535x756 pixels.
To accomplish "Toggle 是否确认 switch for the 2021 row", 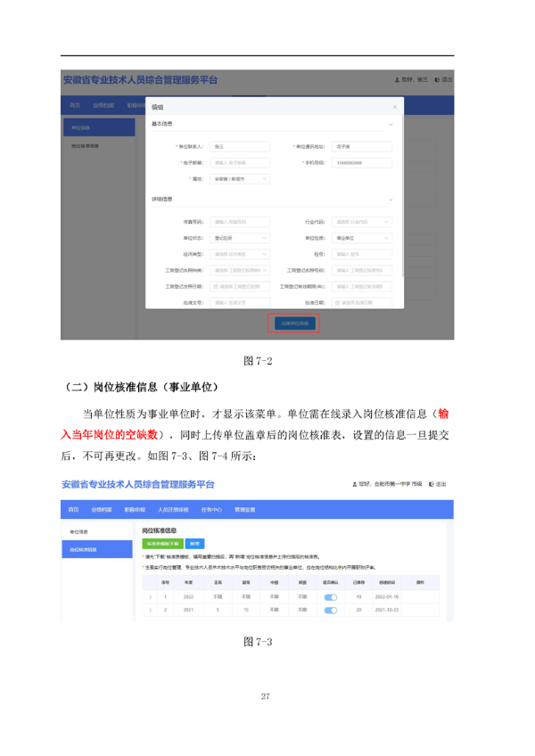I will (331, 611).
